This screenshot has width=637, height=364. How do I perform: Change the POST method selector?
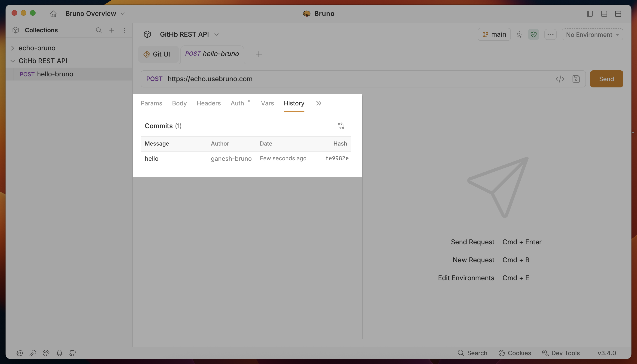pyautogui.click(x=154, y=79)
